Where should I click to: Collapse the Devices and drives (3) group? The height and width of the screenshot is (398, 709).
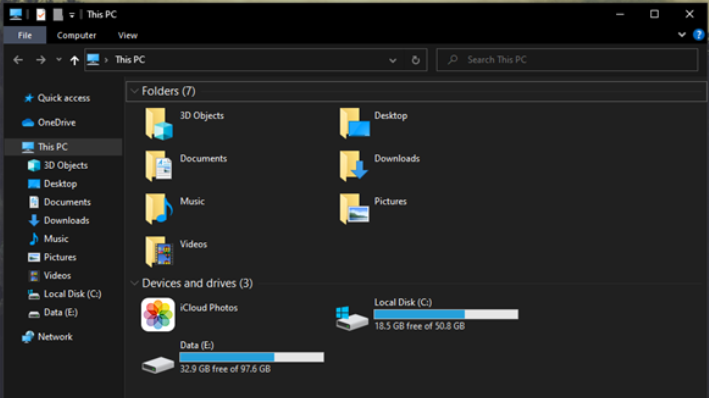pos(134,283)
